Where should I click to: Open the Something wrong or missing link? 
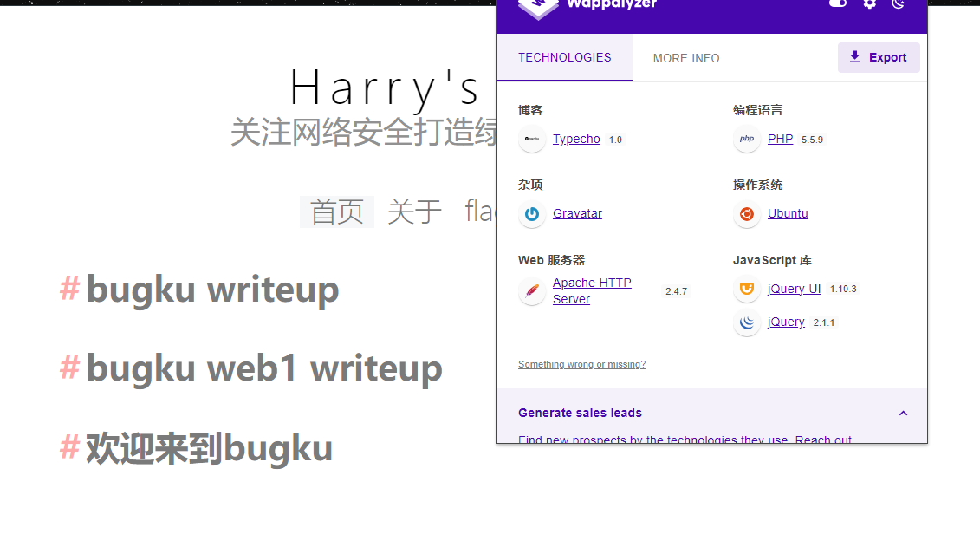click(x=582, y=364)
